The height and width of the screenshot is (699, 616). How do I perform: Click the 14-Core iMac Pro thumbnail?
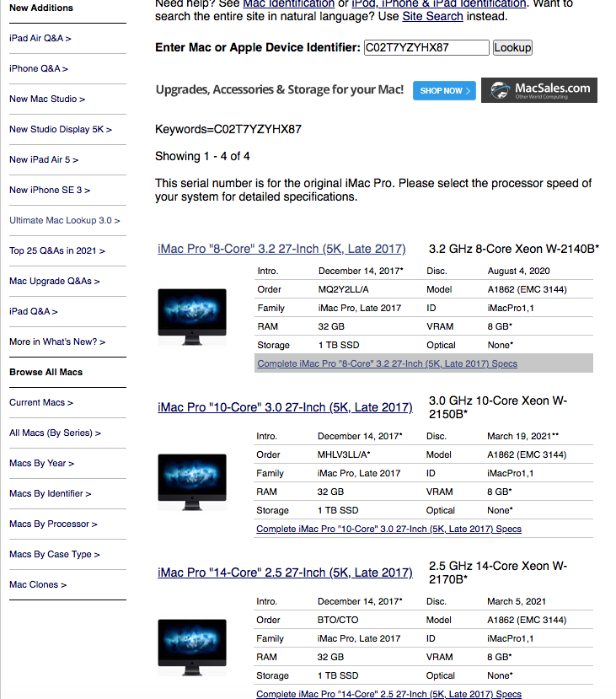pyautogui.click(x=192, y=648)
